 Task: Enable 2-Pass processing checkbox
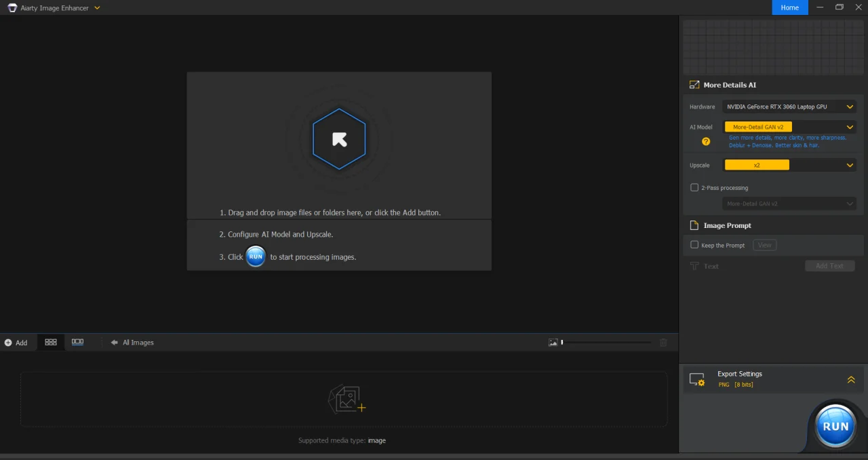pyautogui.click(x=694, y=188)
